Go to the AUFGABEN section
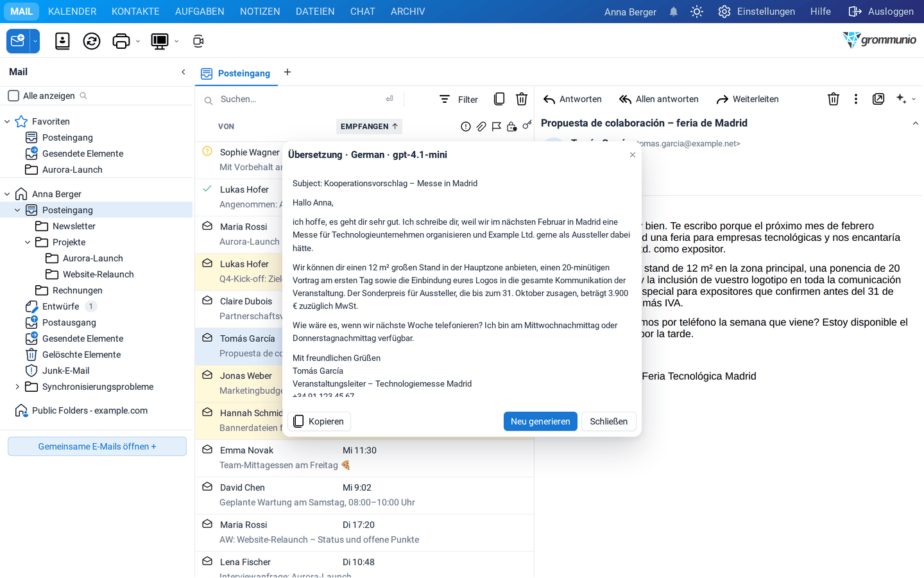Viewport: 924px width, 578px height. pyautogui.click(x=200, y=12)
